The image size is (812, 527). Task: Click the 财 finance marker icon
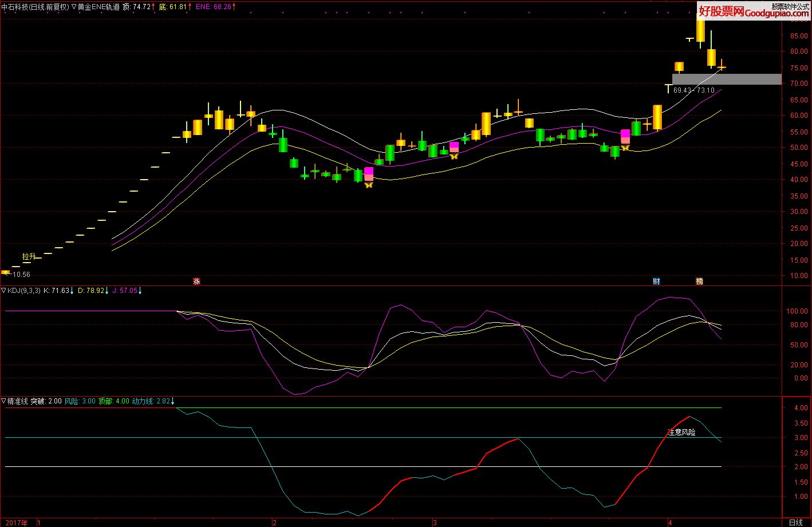click(656, 281)
